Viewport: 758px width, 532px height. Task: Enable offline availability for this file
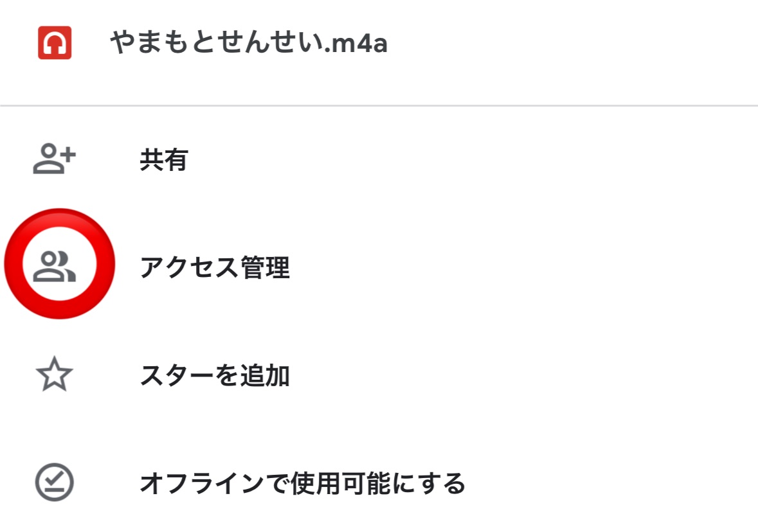302,483
